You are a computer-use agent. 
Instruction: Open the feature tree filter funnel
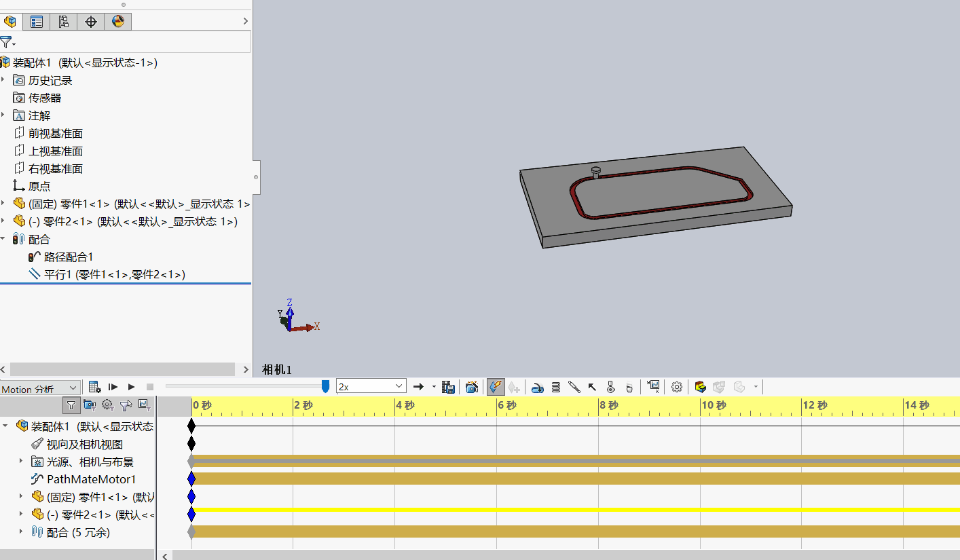[7, 42]
